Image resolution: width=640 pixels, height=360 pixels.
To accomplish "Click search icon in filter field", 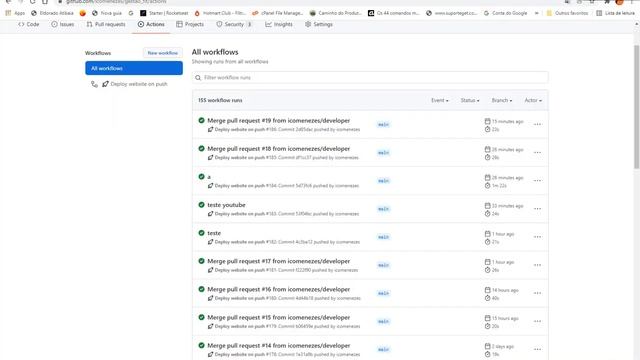I will [198, 78].
